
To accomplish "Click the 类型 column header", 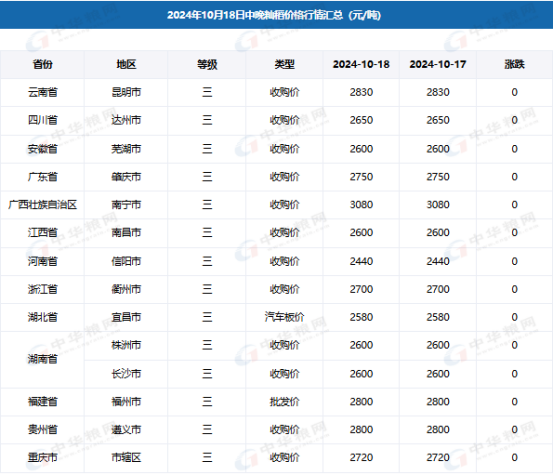I will 284,64.
